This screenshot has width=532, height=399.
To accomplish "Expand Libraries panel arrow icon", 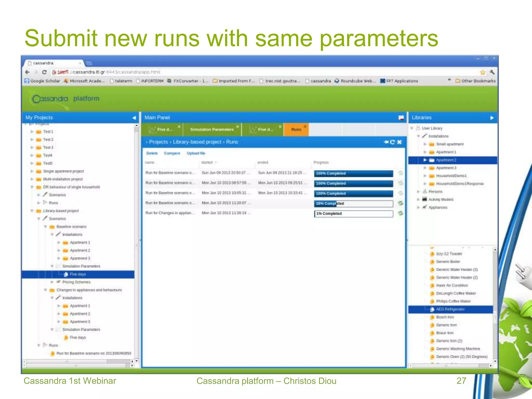I will click(x=492, y=118).
